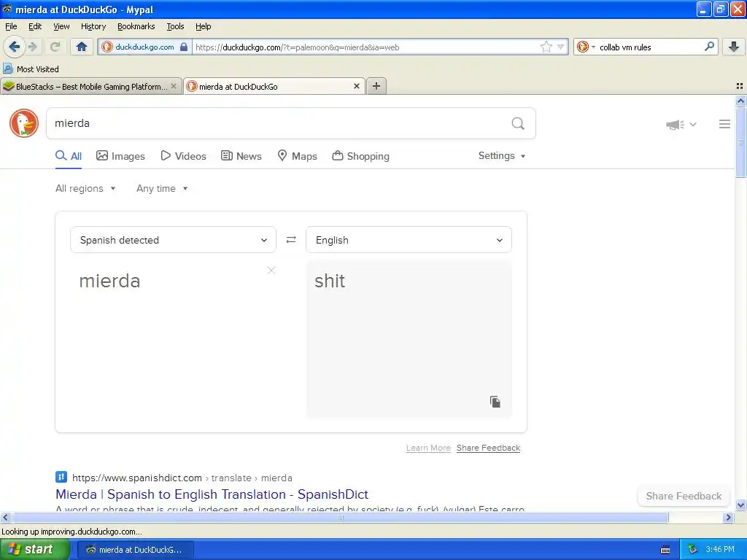Open the tab groups icon
747x560 pixels.
point(740,86)
